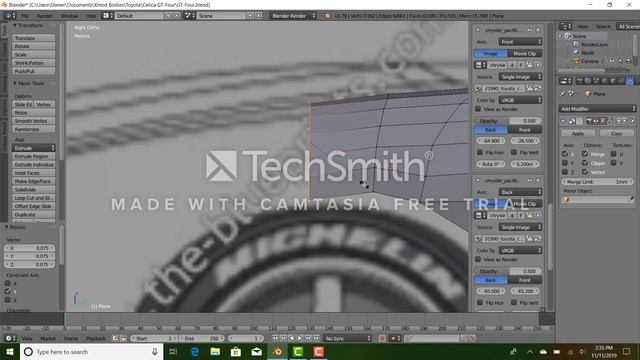The width and height of the screenshot is (640, 360).
Task: Open the File menu
Action: (25, 16)
